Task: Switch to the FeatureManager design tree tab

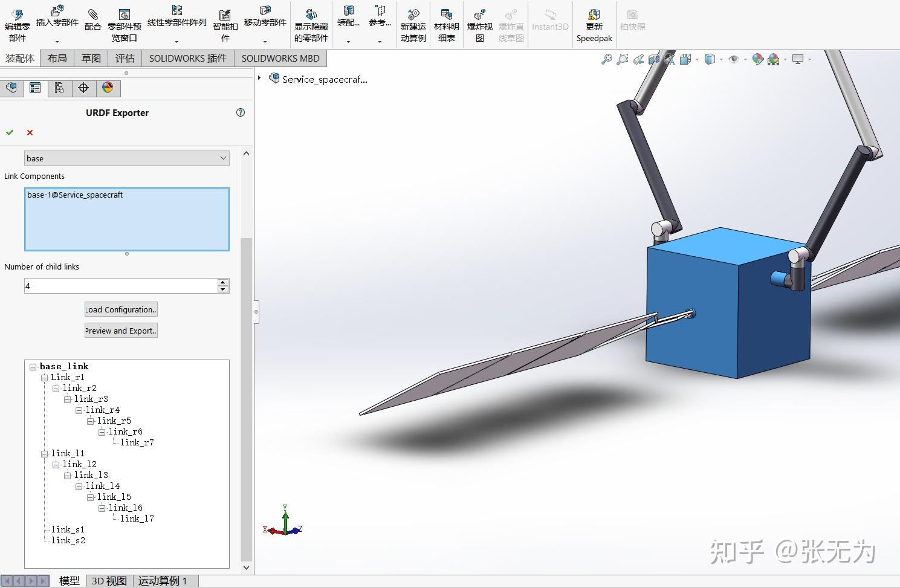Action: tap(11, 88)
